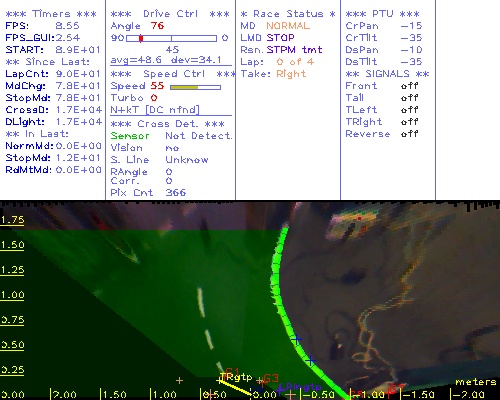The height and width of the screenshot is (400, 500).
Task: Click the Cross Det. section header
Action: (168, 124)
